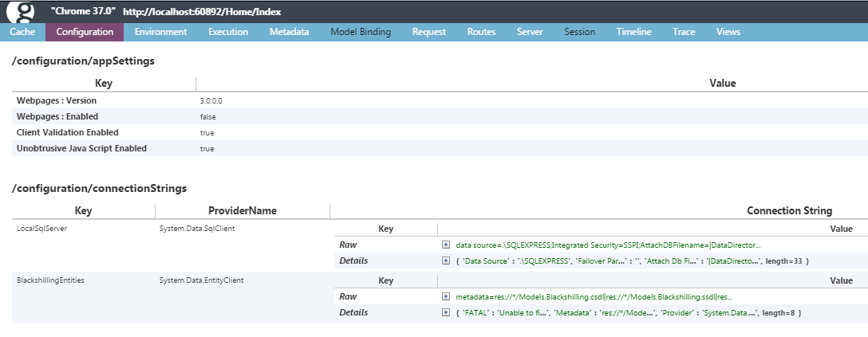
Task: Click the Webpages : Enabled key
Action: click(x=57, y=116)
